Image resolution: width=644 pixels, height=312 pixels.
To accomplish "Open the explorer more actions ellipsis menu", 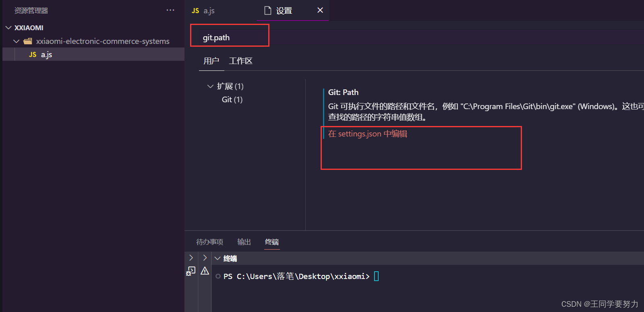I will (170, 10).
